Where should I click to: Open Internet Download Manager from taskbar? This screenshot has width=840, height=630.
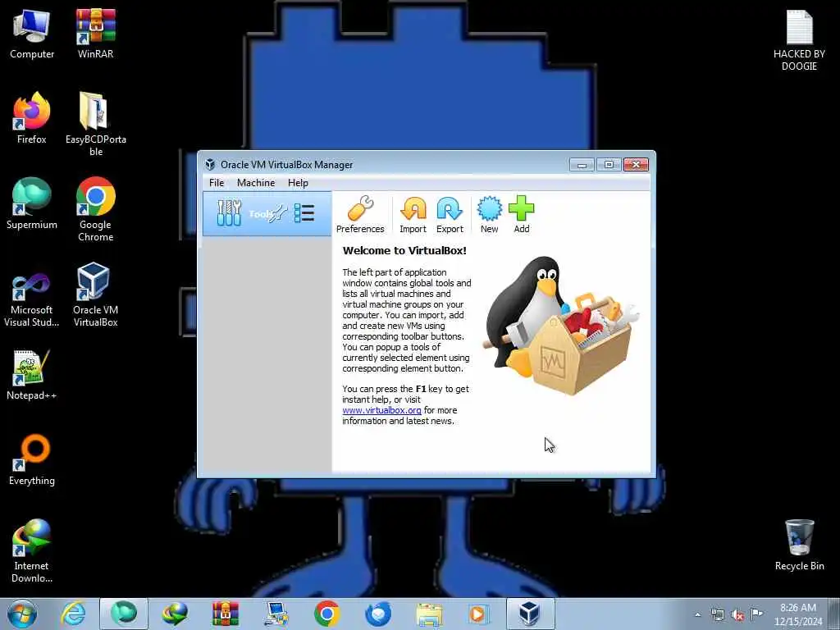tap(176, 614)
